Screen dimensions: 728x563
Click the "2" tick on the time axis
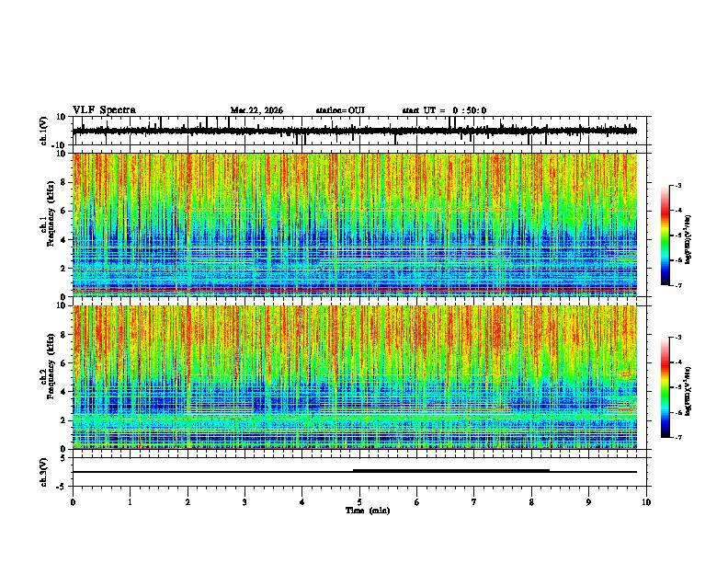pyautogui.click(x=188, y=502)
